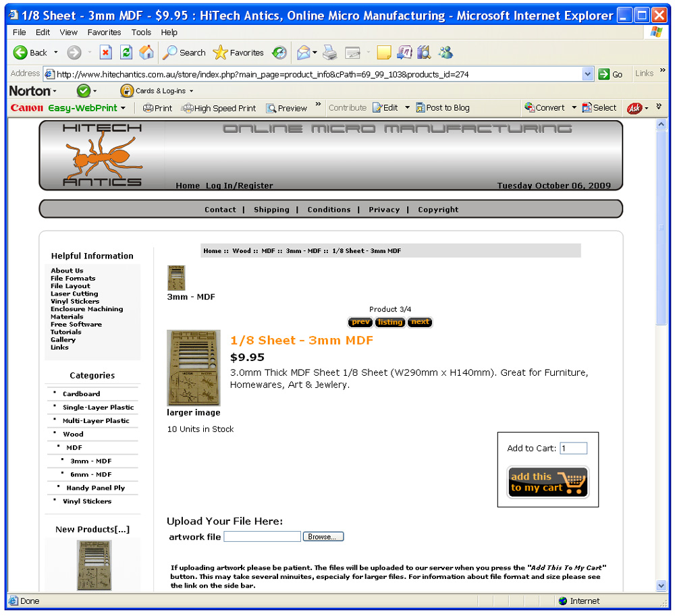
Task: Open the Edit menu in menu bar
Action: point(43,32)
